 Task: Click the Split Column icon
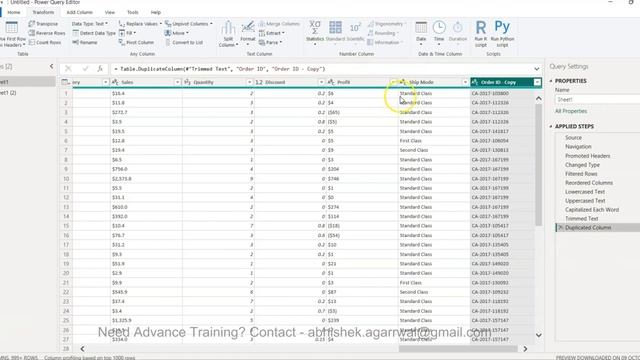click(x=228, y=28)
